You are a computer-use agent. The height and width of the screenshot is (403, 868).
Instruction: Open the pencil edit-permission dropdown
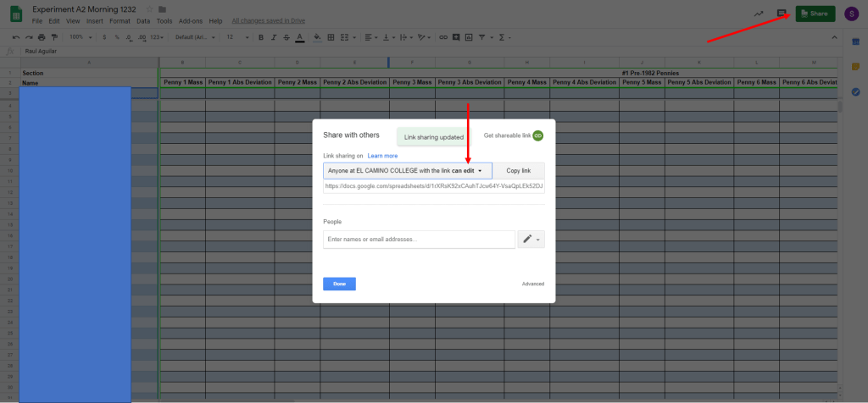click(x=531, y=240)
